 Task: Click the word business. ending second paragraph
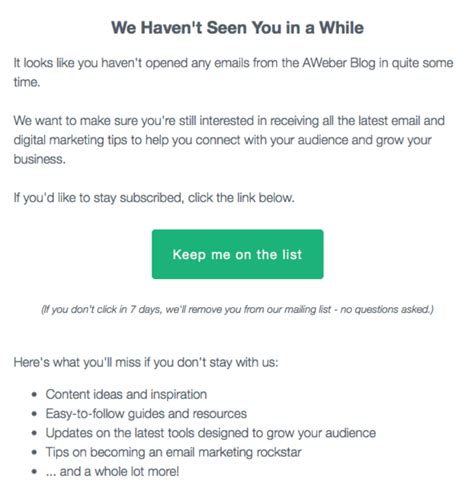tap(39, 159)
